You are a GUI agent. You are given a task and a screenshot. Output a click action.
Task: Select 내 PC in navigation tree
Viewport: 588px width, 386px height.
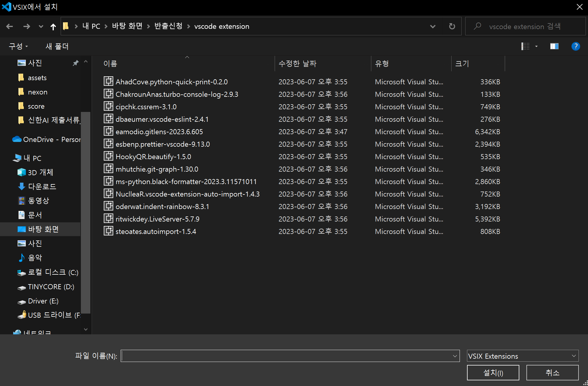32,158
